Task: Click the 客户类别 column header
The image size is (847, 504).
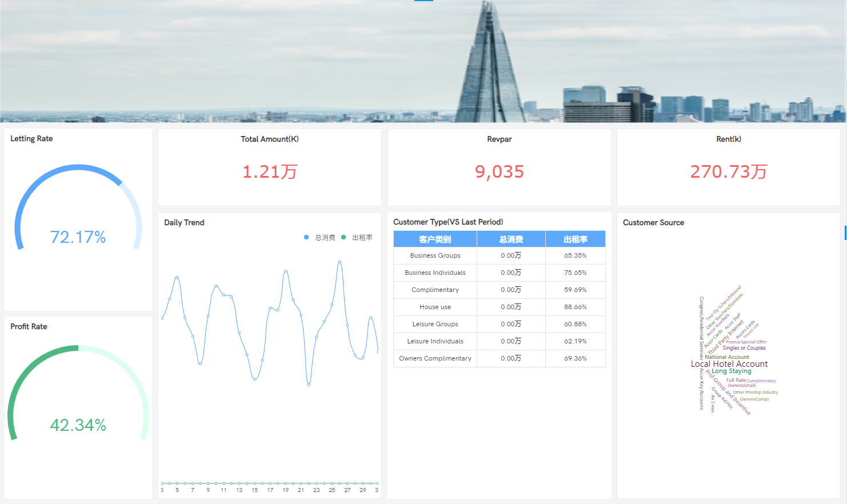Action: (x=435, y=239)
